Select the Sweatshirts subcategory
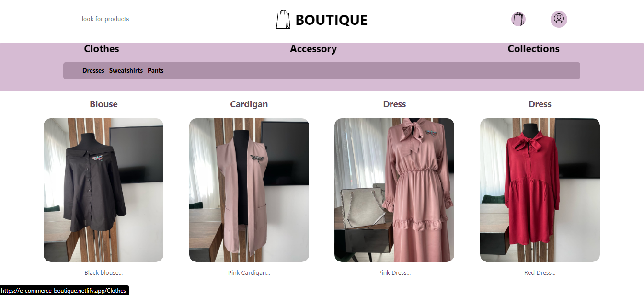Image resolution: width=644 pixels, height=295 pixels. (126, 70)
